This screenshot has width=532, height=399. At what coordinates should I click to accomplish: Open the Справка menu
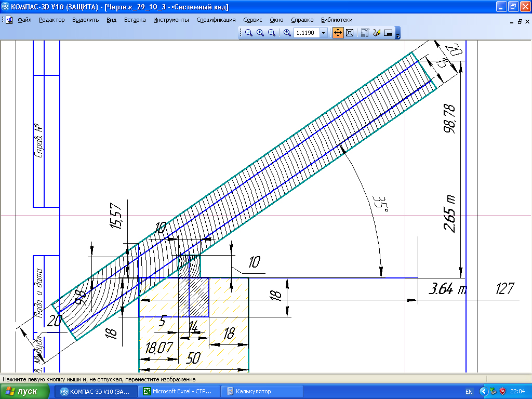click(302, 20)
